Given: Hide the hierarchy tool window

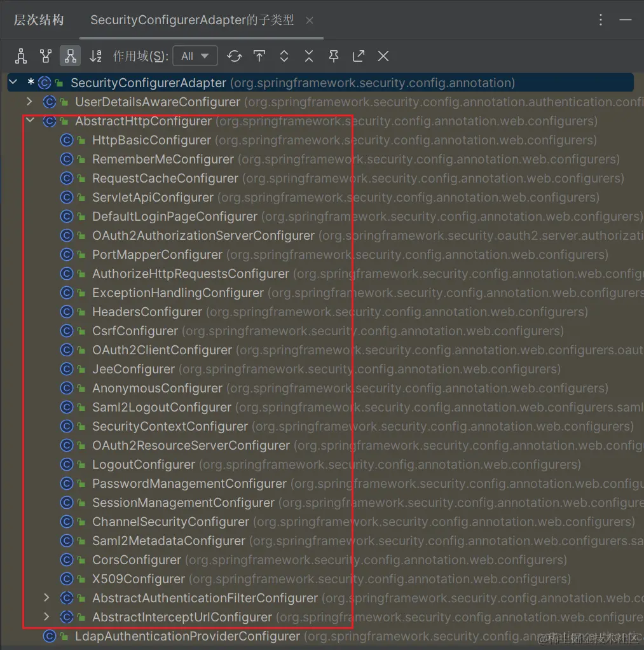Looking at the screenshot, I should click(x=626, y=20).
